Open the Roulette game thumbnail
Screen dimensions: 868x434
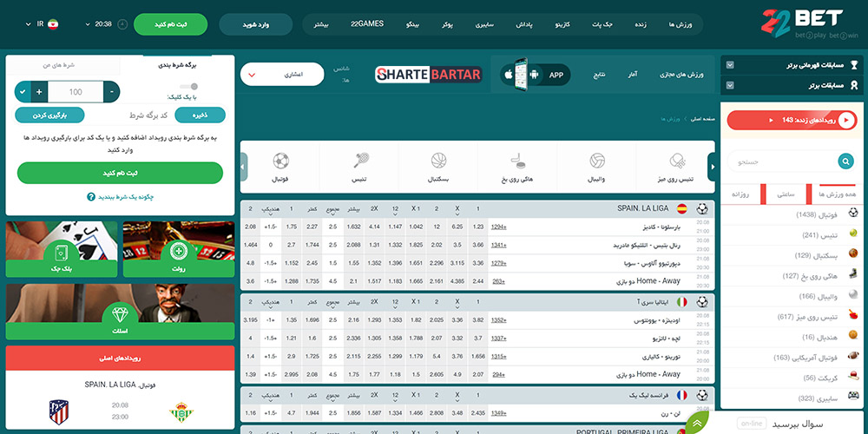[179, 249]
